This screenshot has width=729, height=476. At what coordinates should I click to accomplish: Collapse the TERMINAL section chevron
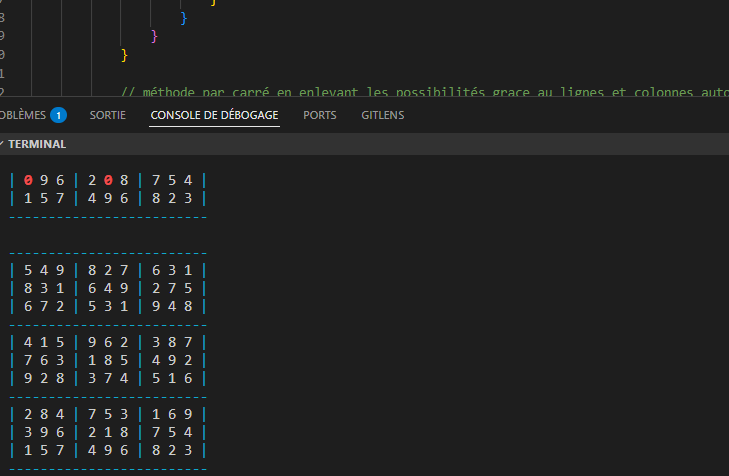point(3,144)
